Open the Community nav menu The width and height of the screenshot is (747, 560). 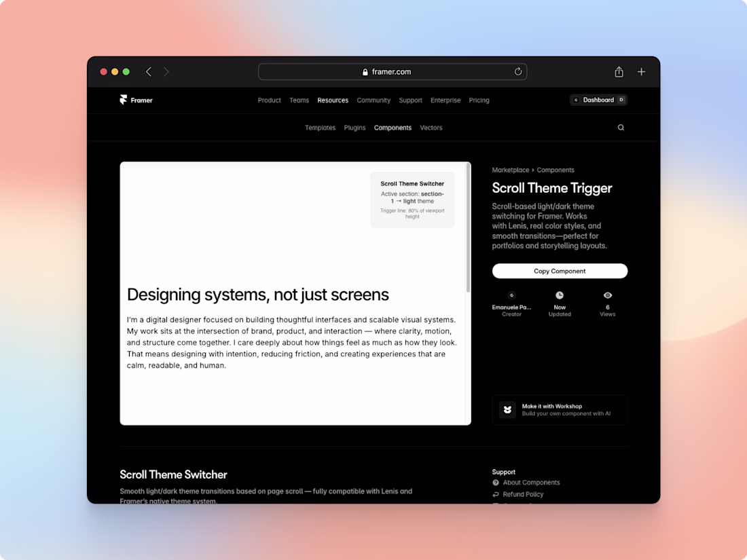(373, 100)
